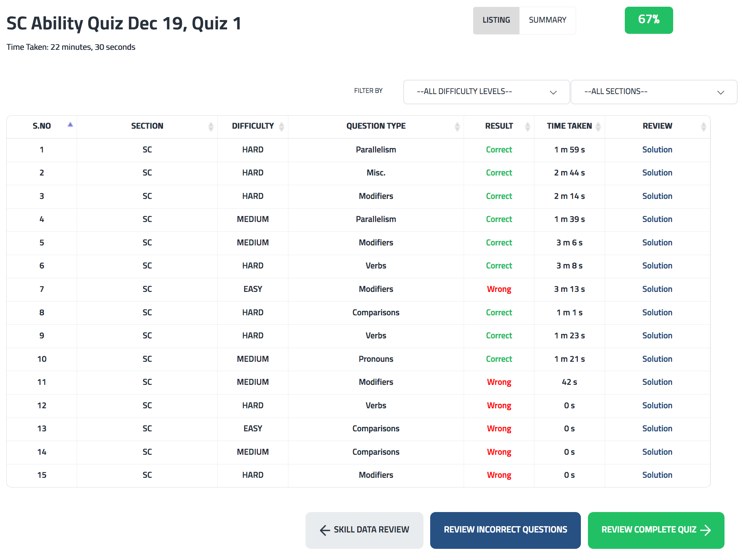The image size is (742, 560).
Task: Expand the All Sections filter dropdown
Action: [653, 92]
